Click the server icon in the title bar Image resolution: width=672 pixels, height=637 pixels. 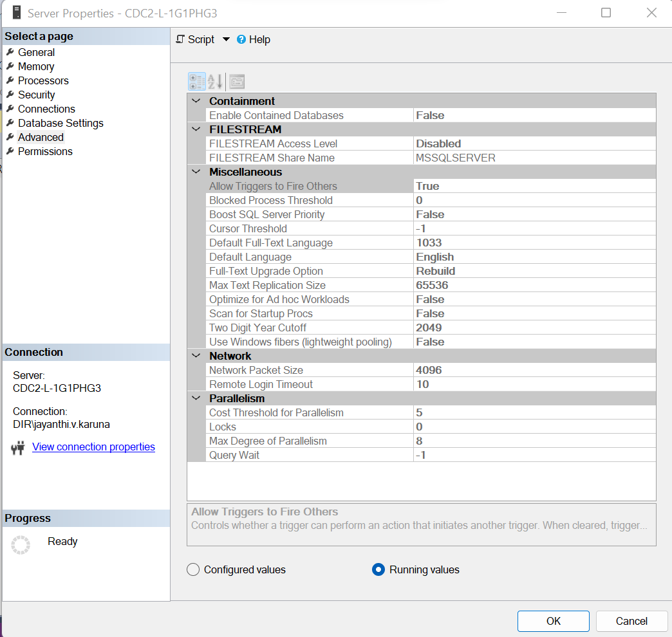pyautogui.click(x=17, y=13)
